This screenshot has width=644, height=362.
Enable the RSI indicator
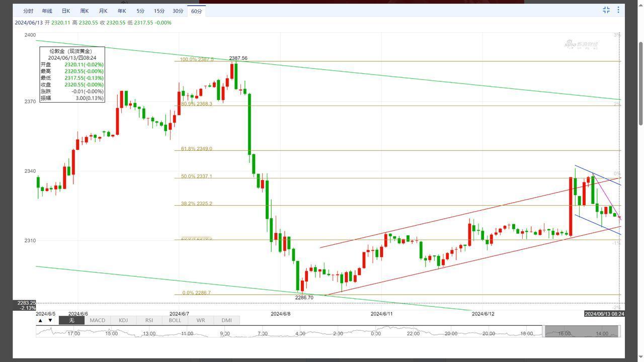(x=149, y=320)
